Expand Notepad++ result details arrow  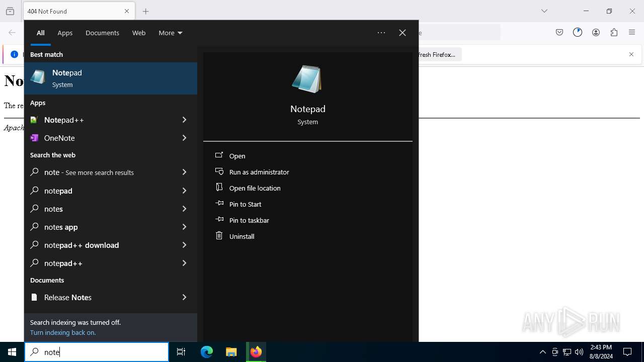pyautogui.click(x=184, y=120)
